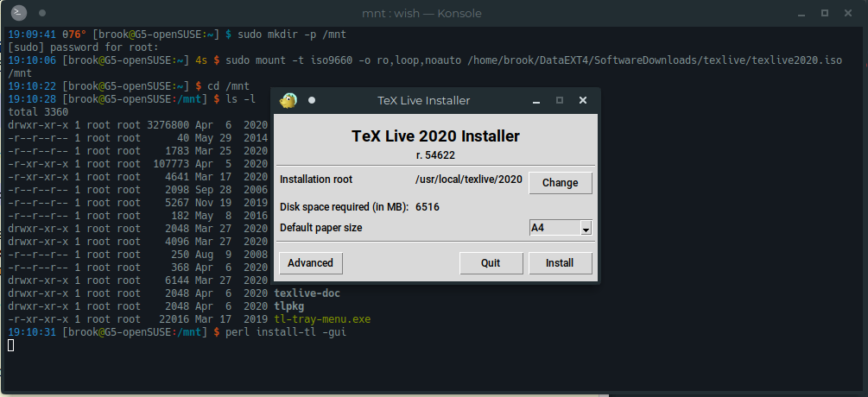The image size is (868, 397).
Task: Click the TeX Live Installer window icon
Action: (x=288, y=100)
